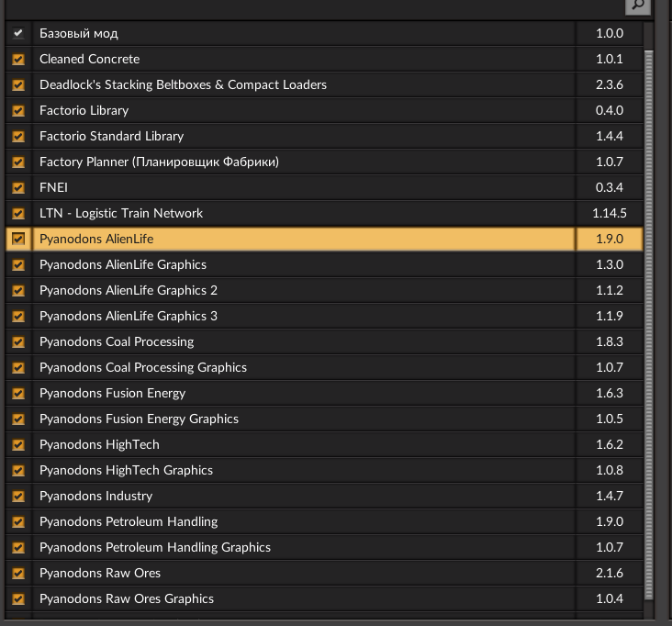Select Deadlock's Stacking Beltboxes & Compact Loaders
This screenshot has width=672, height=626.
click(x=183, y=84)
